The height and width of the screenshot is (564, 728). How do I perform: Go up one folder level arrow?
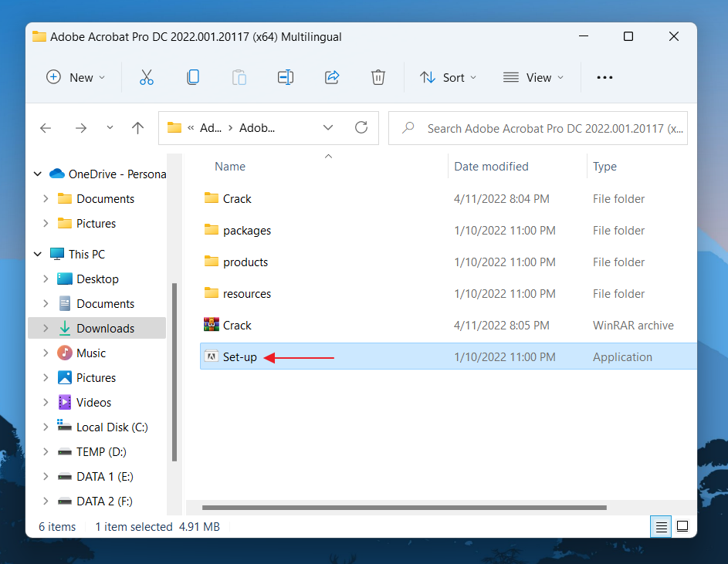click(137, 127)
